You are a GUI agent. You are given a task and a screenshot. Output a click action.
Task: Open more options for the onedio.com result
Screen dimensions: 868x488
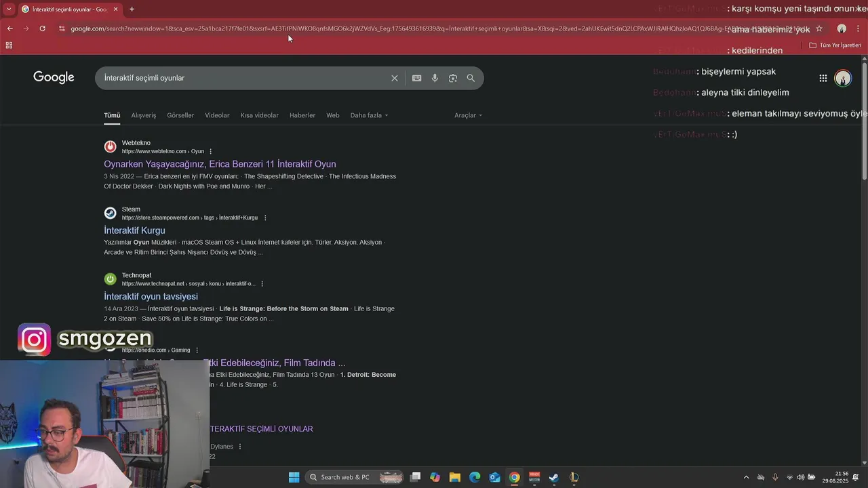pos(197,350)
